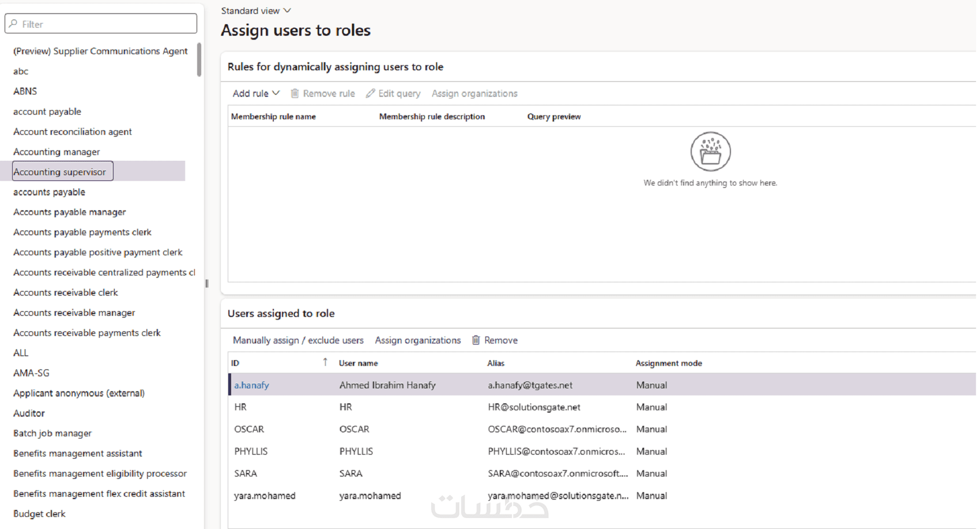Image resolution: width=980 pixels, height=529 pixels.
Task: Select the Accounting manager role
Action: 56,152
